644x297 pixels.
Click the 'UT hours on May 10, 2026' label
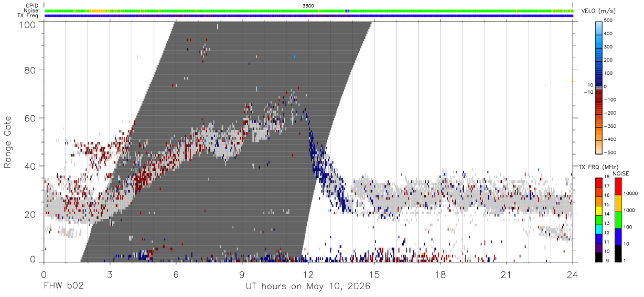pyautogui.click(x=308, y=287)
